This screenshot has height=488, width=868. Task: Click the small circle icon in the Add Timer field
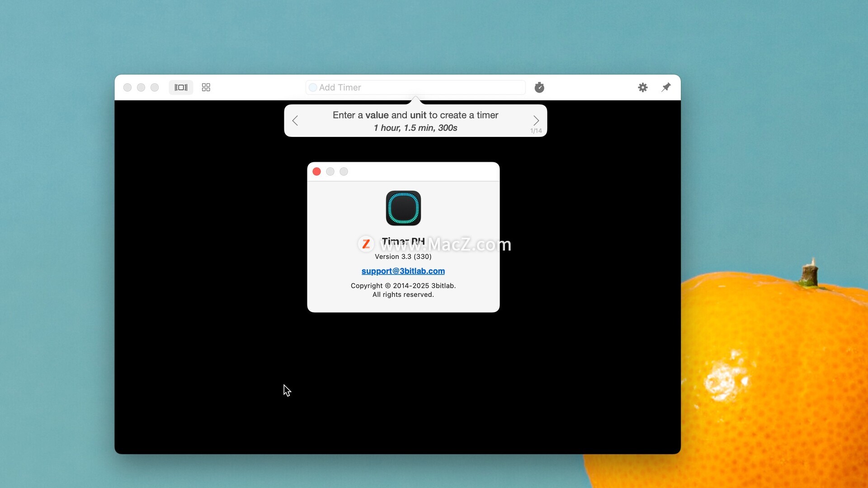click(x=313, y=88)
